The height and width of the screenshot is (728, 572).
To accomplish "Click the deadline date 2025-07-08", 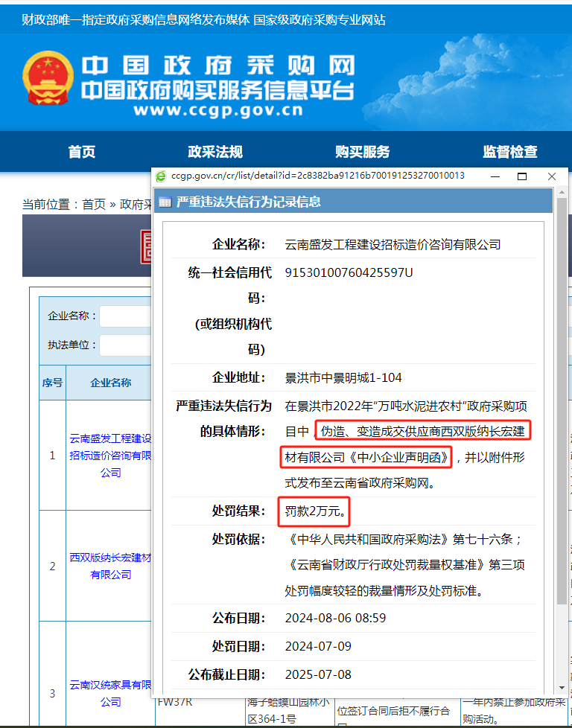I will click(318, 674).
